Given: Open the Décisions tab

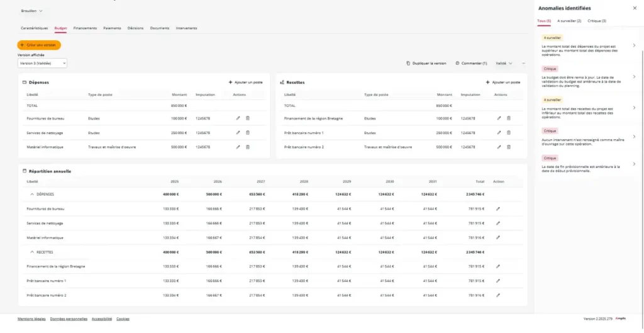Looking at the screenshot, I should tap(136, 28).
